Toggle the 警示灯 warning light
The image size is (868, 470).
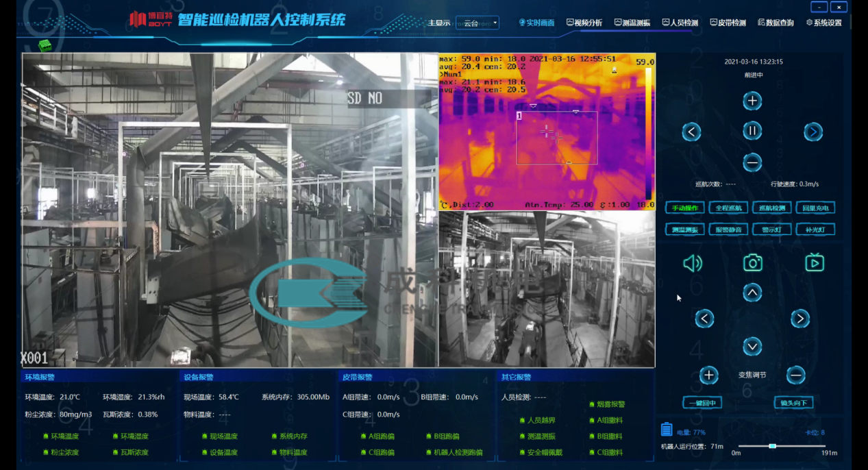point(771,230)
